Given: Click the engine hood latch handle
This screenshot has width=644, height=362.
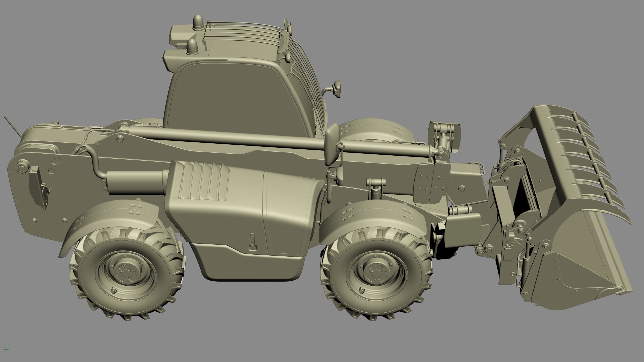Looking at the screenshot, I should 252,242.
